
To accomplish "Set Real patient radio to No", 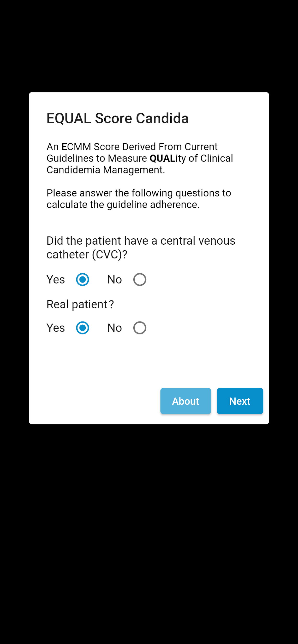I will pos(139,328).
